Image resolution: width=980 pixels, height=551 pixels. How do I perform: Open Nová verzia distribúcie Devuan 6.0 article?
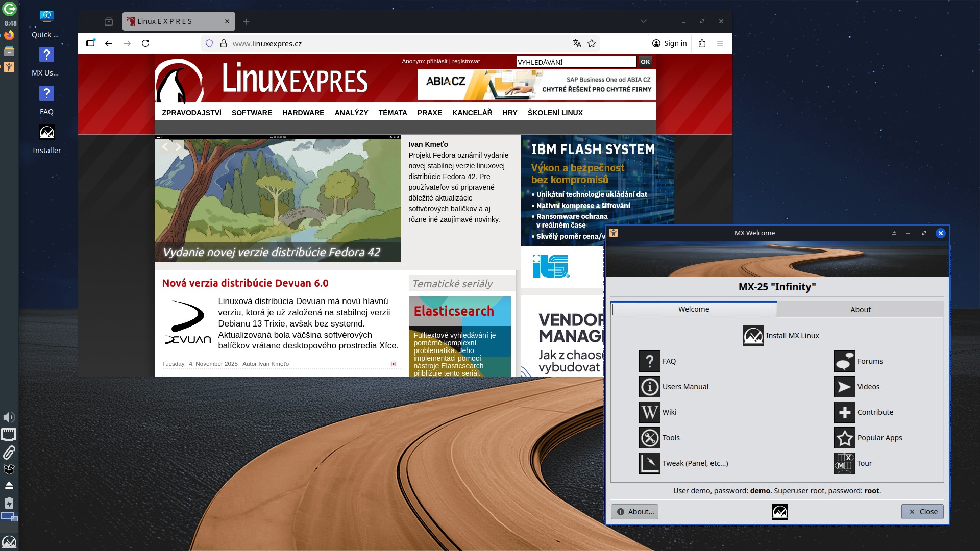[x=245, y=283]
